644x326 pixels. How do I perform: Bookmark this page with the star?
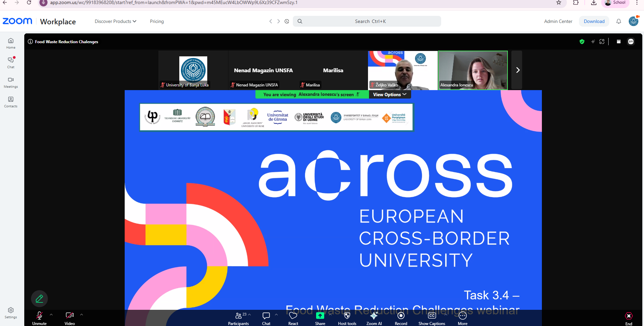[x=559, y=3]
